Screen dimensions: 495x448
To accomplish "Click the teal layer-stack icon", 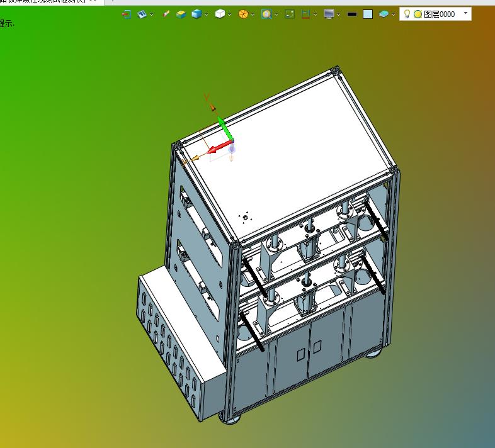I will 384,14.
